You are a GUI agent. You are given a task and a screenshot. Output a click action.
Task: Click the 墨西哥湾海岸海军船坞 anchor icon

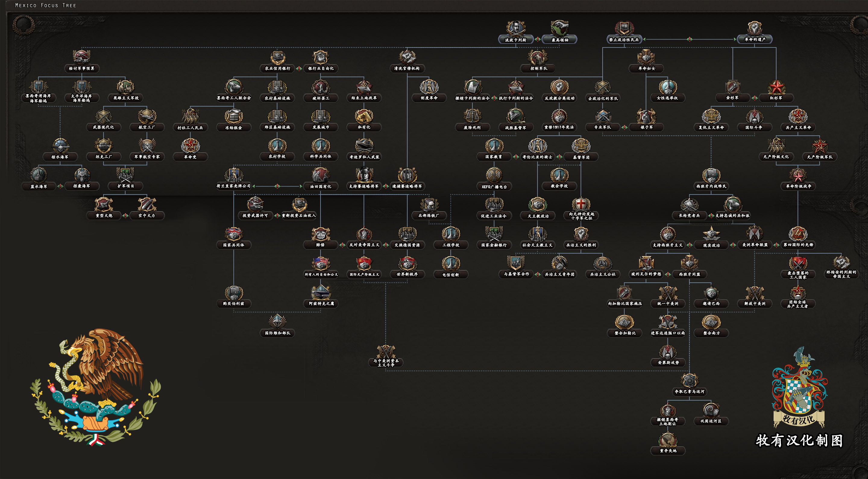(38, 86)
